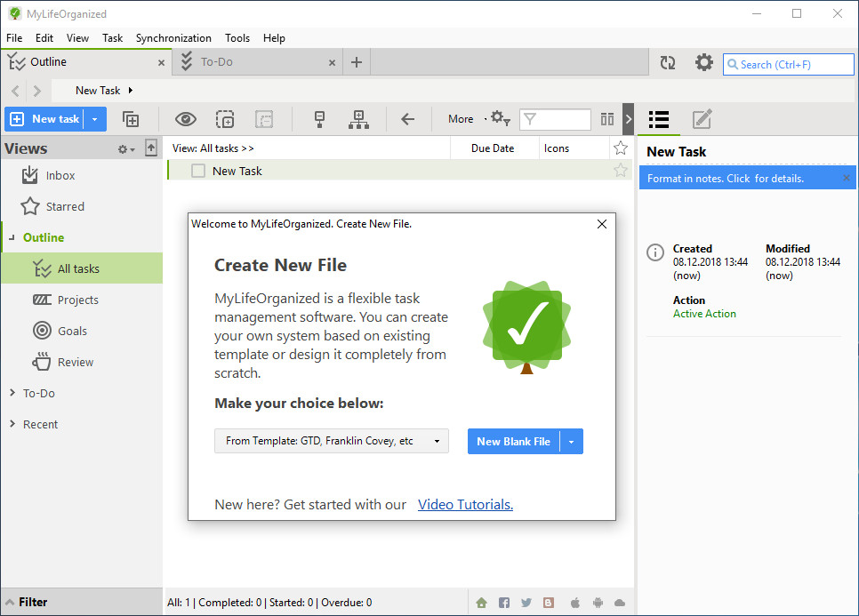
Task: Open settings gear near search box
Action: point(704,62)
